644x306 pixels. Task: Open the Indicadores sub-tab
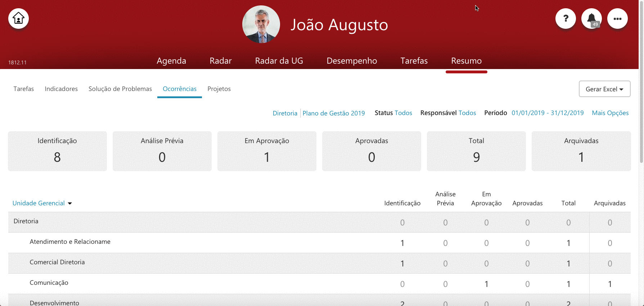(61, 89)
